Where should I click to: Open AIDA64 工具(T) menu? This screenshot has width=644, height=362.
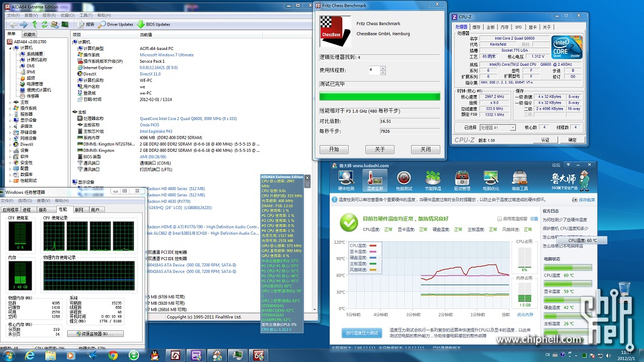[x=86, y=15]
